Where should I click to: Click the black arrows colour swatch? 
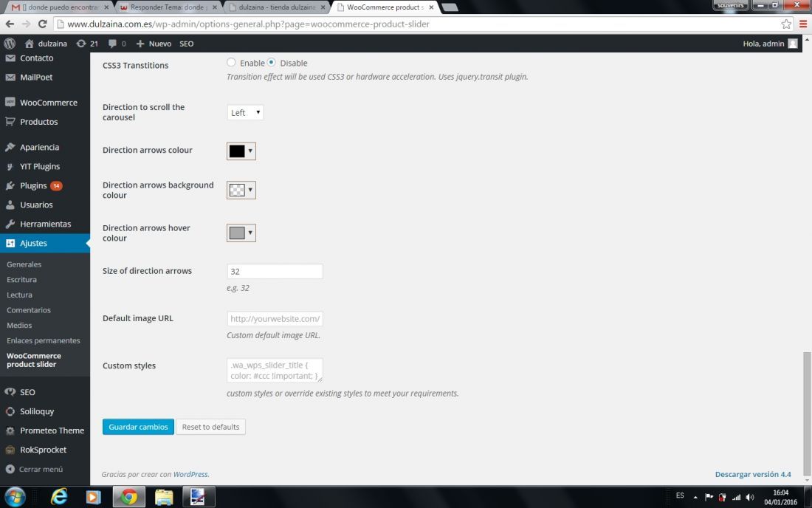237,151
